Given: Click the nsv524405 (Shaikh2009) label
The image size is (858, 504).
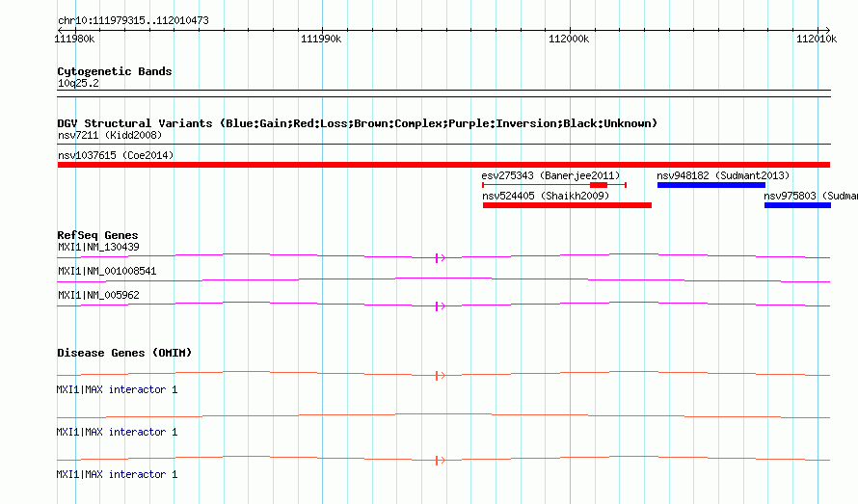Looking at the screenshot, I should (x=546, y=196).
